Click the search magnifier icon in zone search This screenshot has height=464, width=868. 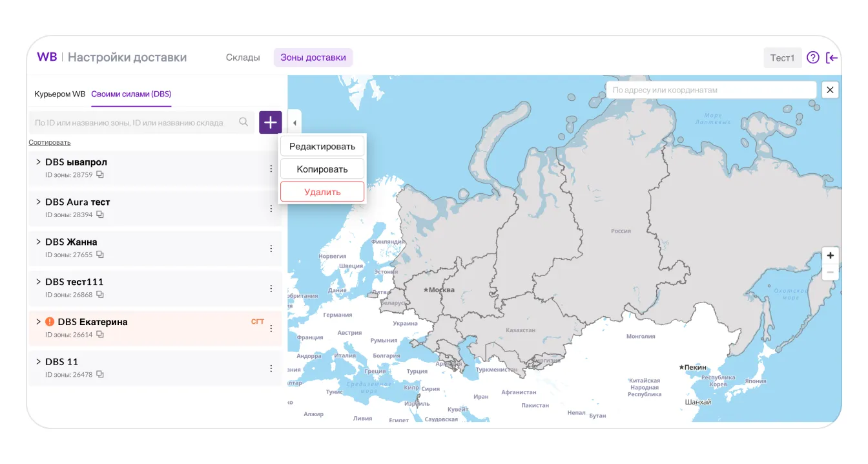pos(243,122)
